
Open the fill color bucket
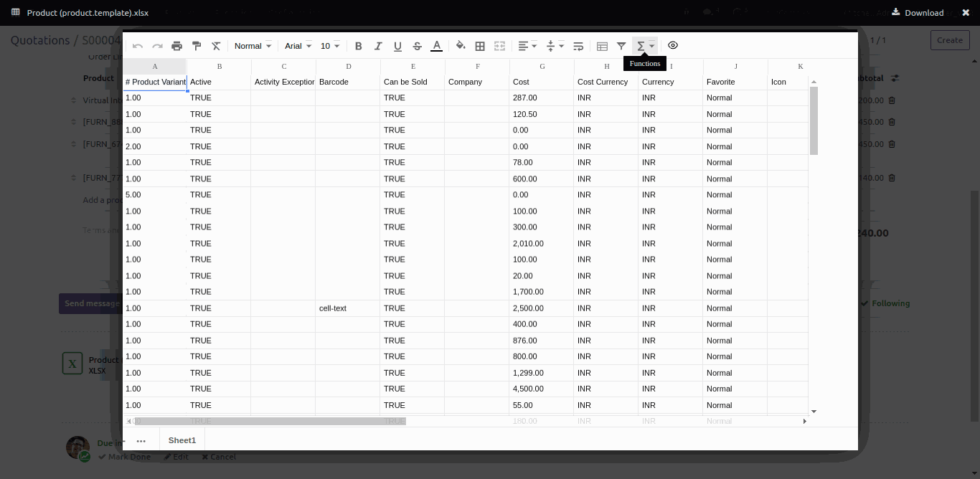point(461,46)
